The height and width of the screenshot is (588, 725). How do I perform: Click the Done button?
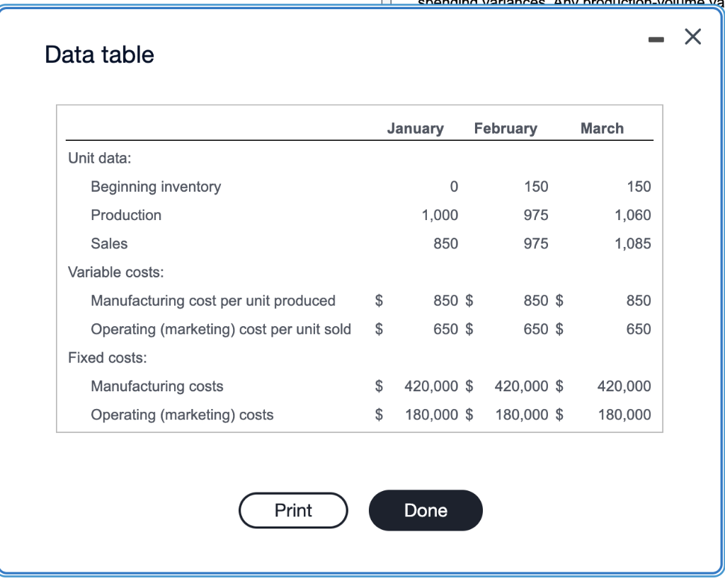point(425,510)
